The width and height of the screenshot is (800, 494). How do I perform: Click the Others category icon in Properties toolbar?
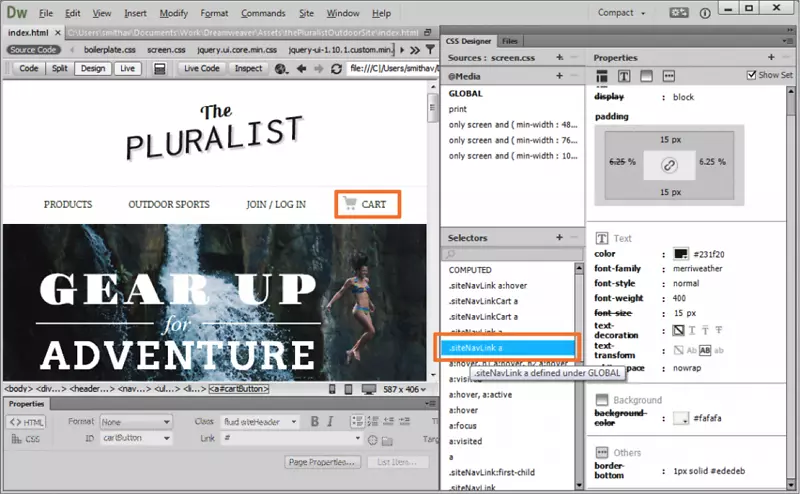point(668,76)
